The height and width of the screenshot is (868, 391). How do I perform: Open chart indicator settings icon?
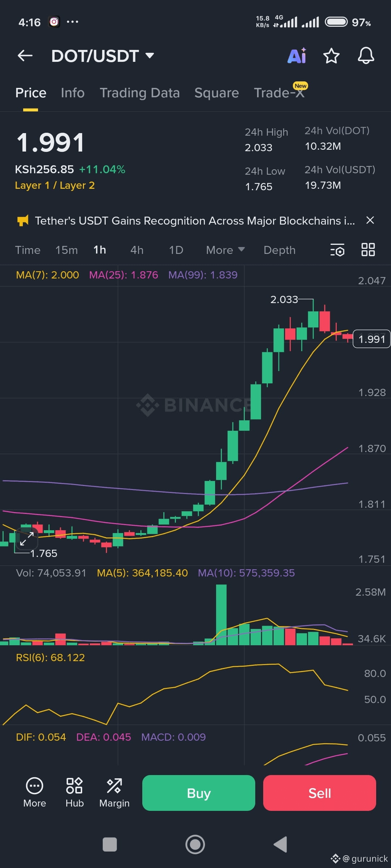(x=337, y=250)
